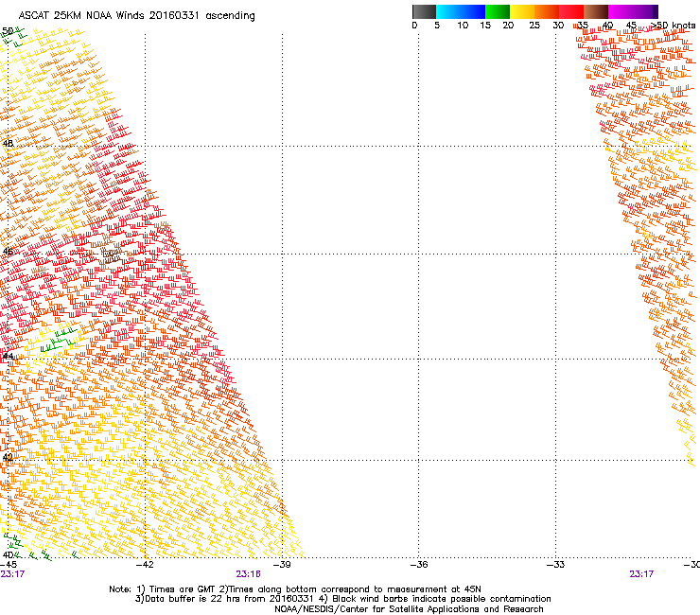Click the orange 25-30 knots legend segment

[x=547, y=11]
